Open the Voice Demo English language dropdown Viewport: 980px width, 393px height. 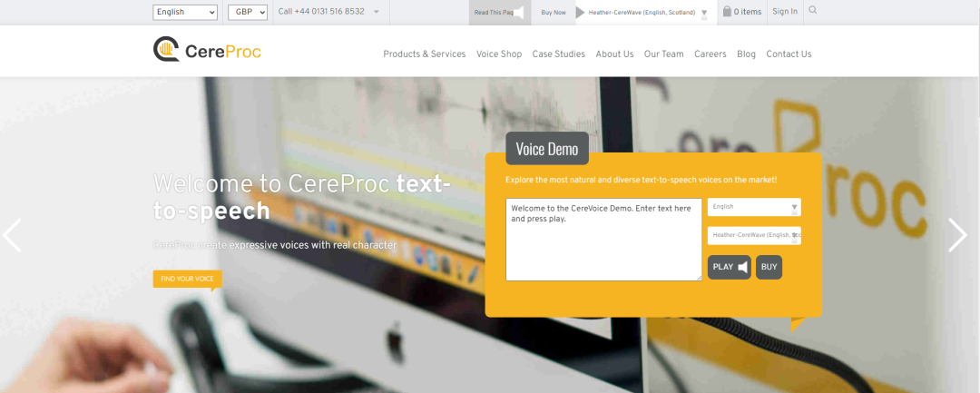point(754,207)
